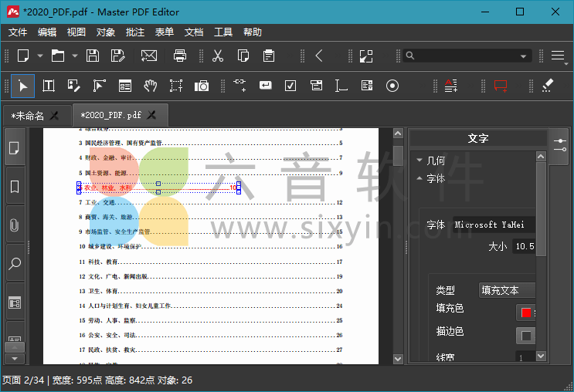Toggle the object inspector sliders button

click(x=560, y=145)
